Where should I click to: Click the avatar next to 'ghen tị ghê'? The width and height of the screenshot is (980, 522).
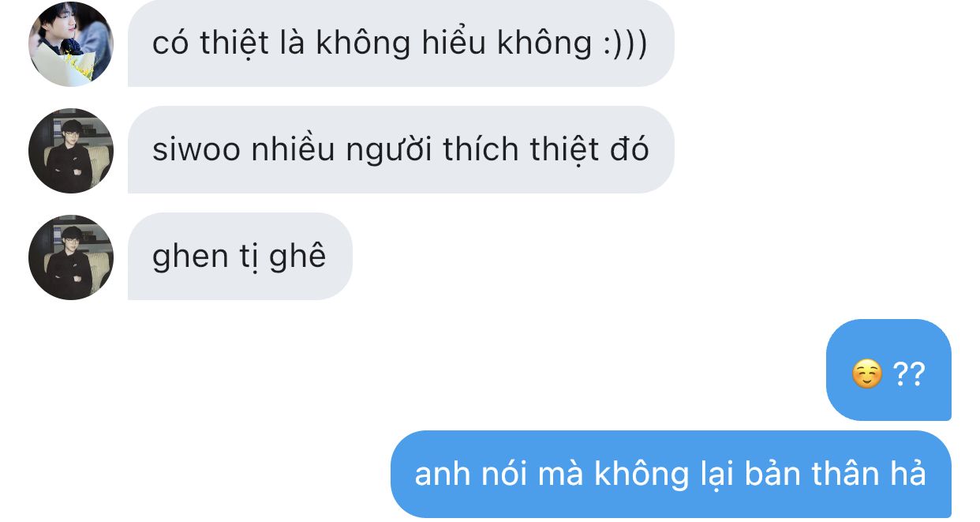[x=71, y=257]
